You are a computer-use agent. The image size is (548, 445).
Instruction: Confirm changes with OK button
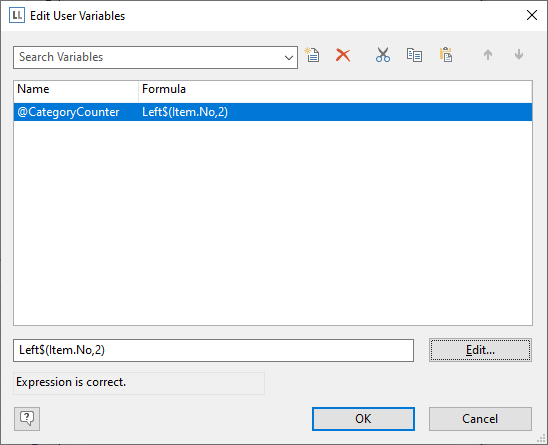click(363, 419)
